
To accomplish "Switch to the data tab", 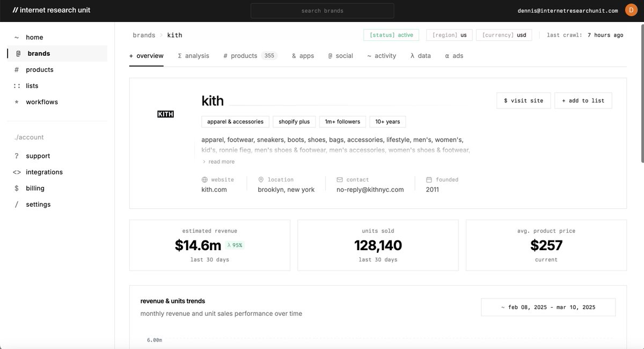I will [421, 56].
